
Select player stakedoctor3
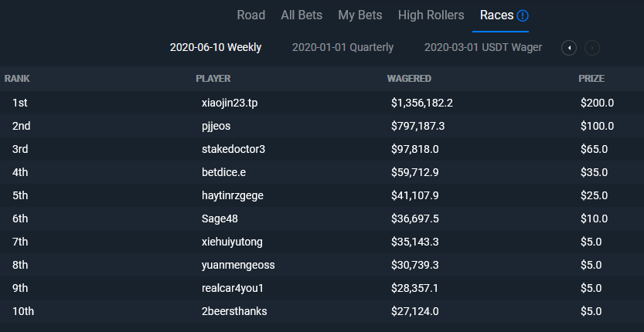(233, 149)
